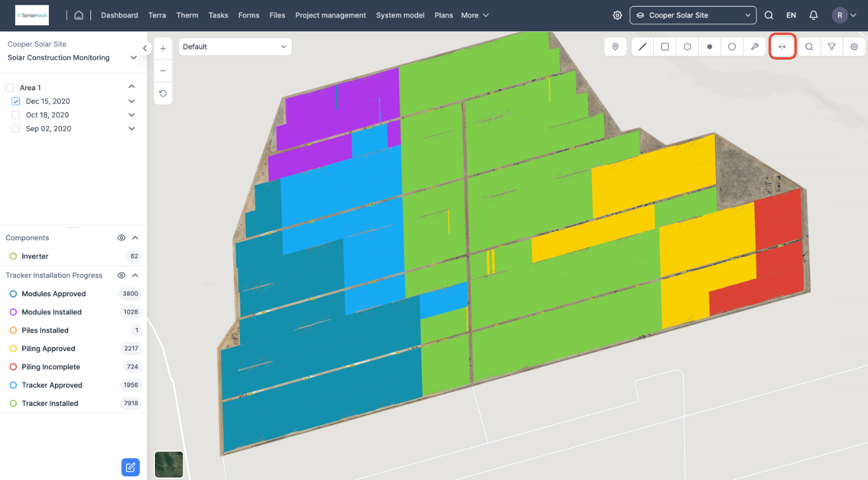Select the location marker tool

coord(615,46)
